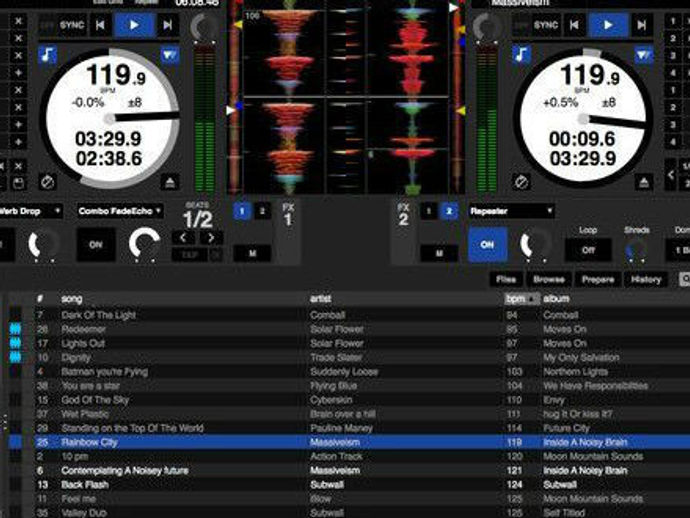Click right deck loop bank left arrow
Image resolution: width=690 pixels, height=518 pixels.
click(x=670, y=175)
